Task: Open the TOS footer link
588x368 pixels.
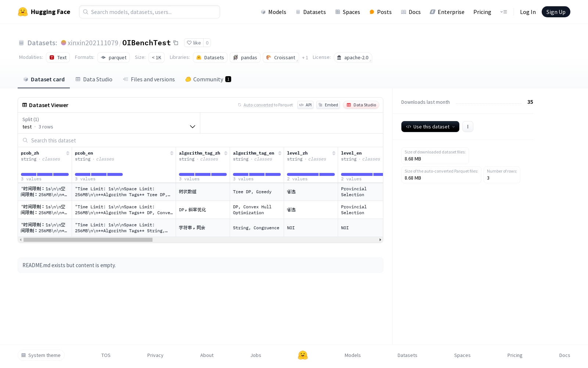Action: pos(106,355)
